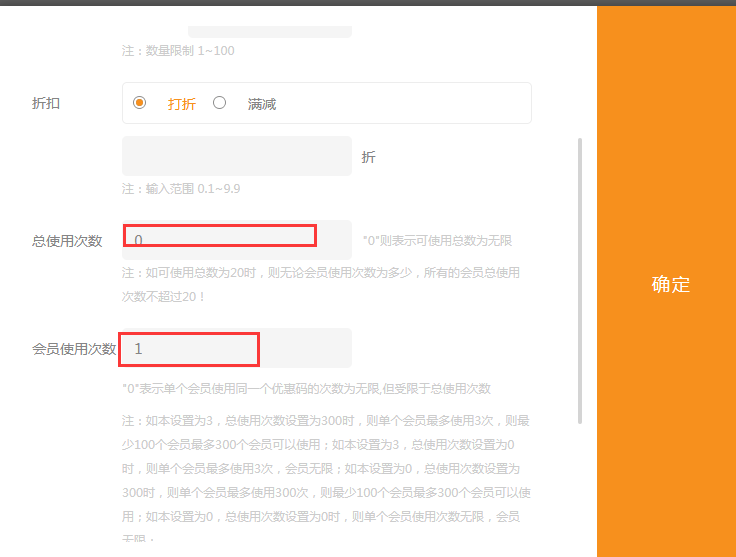Click the 折 unit text beside discount input
736x557 pixels.
(x=368, y=157)
